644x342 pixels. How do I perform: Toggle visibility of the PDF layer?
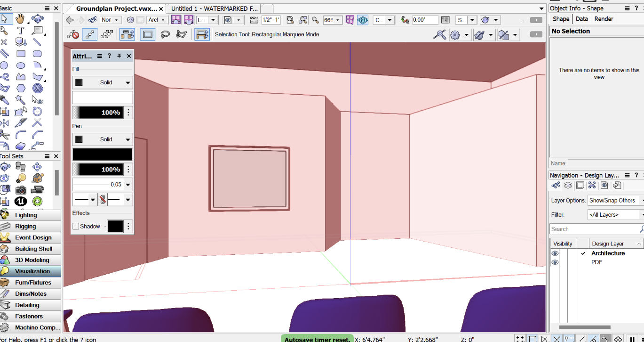click(555, 262)
